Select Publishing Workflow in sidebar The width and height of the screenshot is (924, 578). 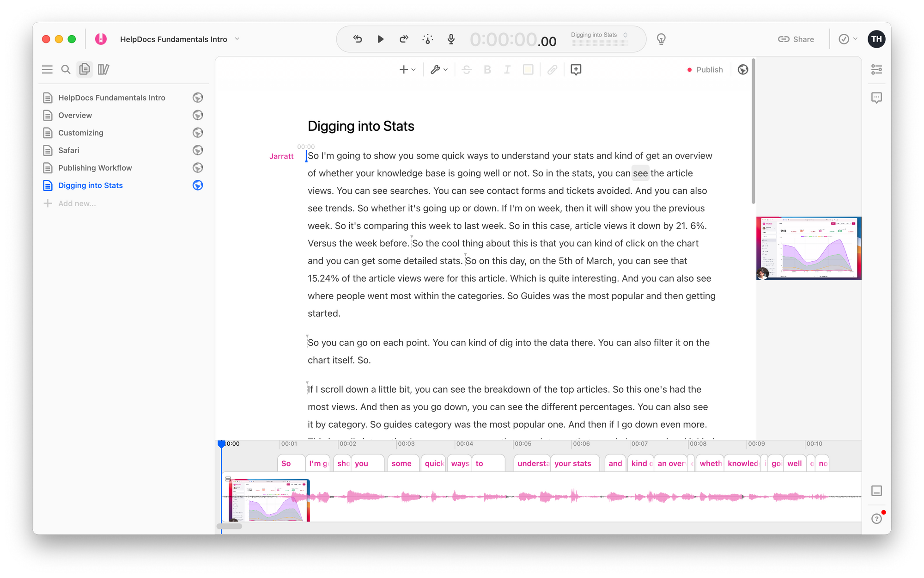click(95, 168)
